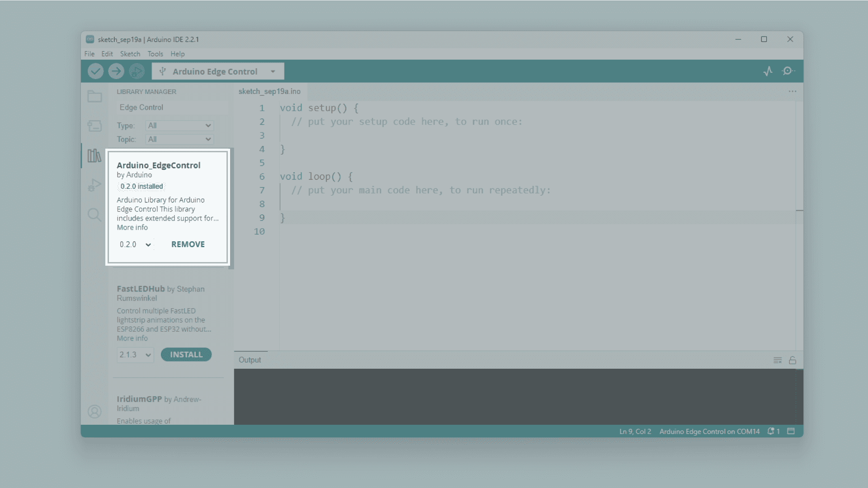
Task: Open the Sketchbook folder panel
Action: tap(94, 96)
